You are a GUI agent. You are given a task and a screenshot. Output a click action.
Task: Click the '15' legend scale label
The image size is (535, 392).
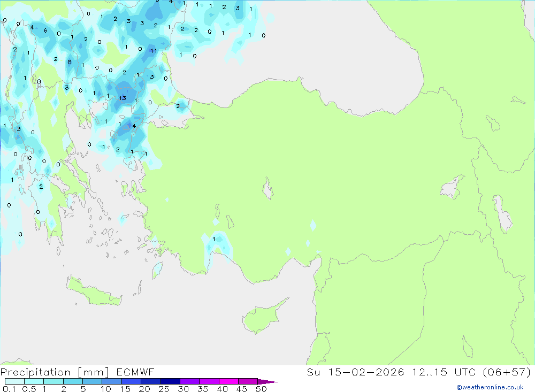pos(125,389)
